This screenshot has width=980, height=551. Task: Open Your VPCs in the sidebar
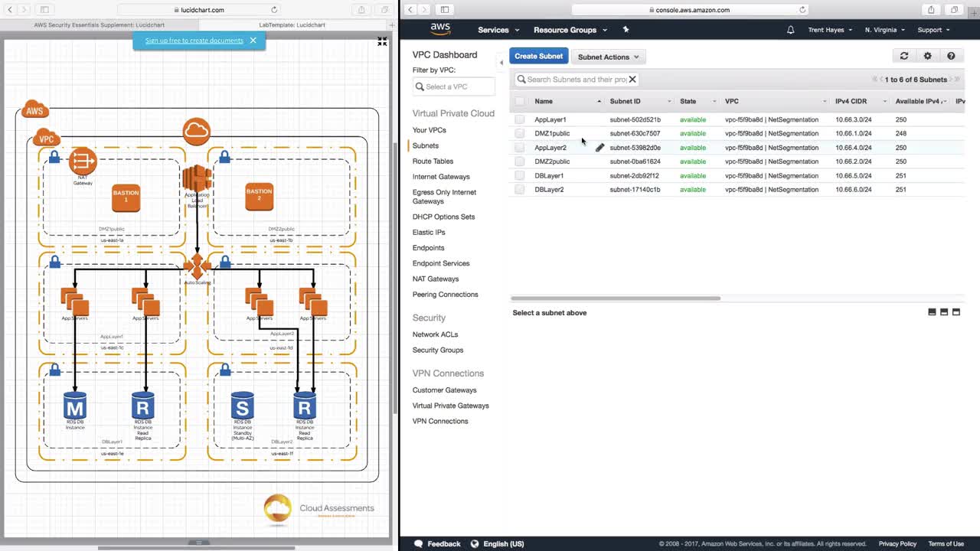tap(430, 130)
